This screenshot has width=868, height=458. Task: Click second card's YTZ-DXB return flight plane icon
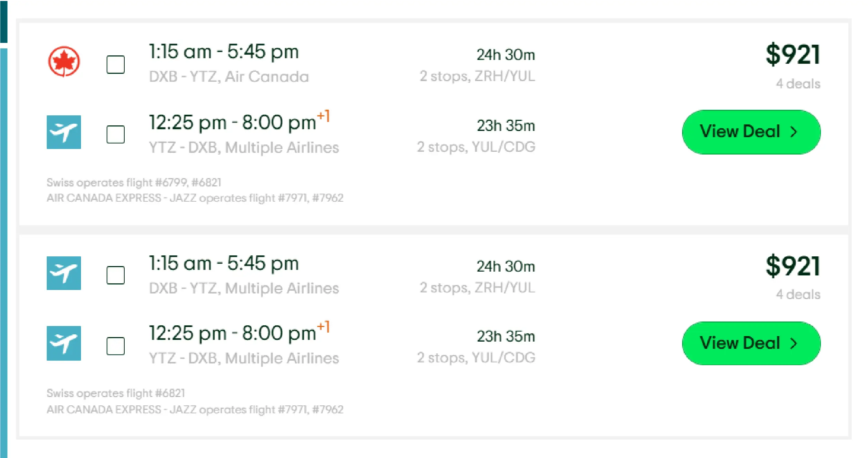64,343
